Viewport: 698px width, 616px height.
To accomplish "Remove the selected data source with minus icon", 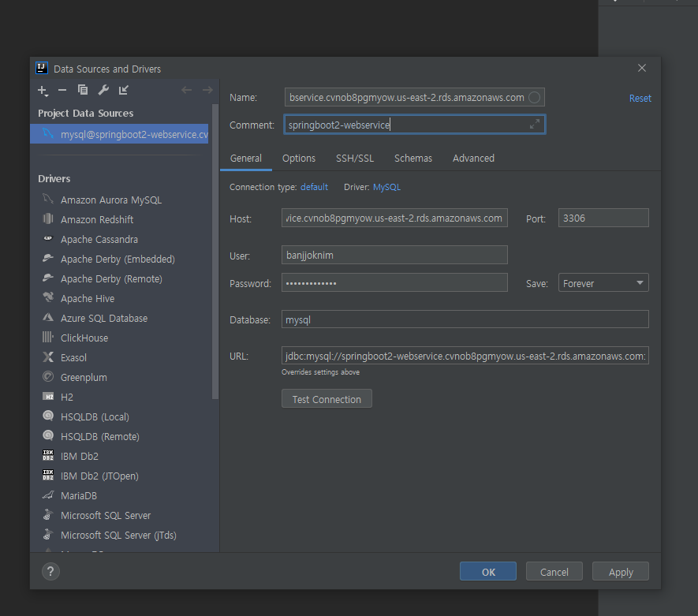I will 62,91.
